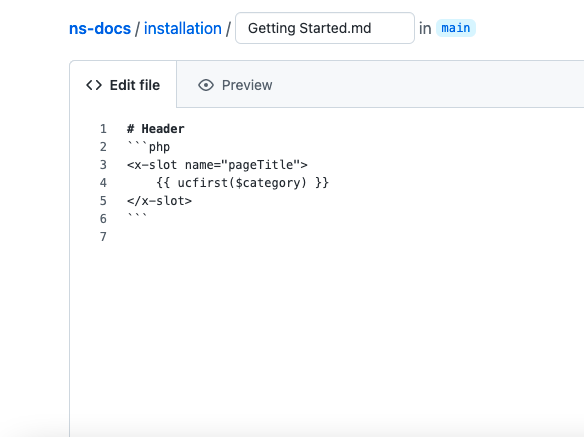
Task: Click line number 1 in the gutter
Action: [103, 129]
